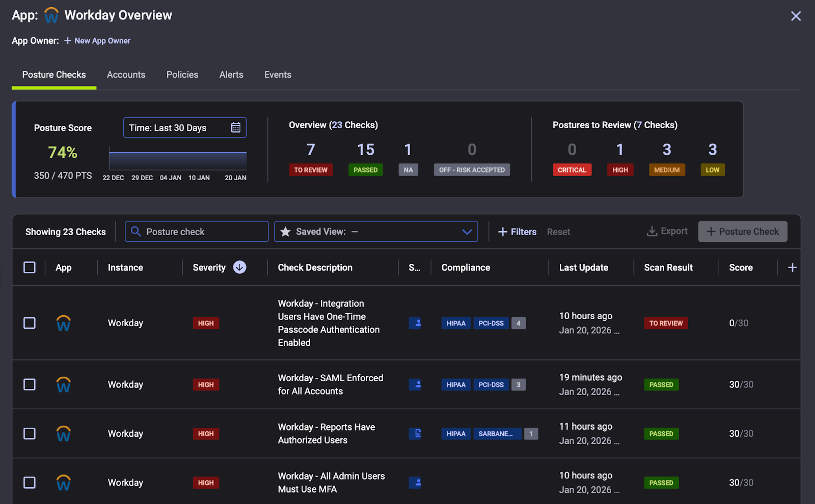Switch to the Posture Checks tab
This screenshot has height=504, width=815.
tap(54, 75)
